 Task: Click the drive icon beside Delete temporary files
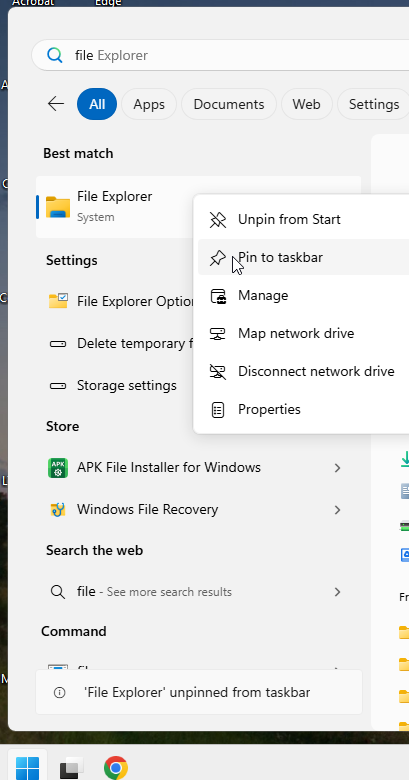[58, 344]
